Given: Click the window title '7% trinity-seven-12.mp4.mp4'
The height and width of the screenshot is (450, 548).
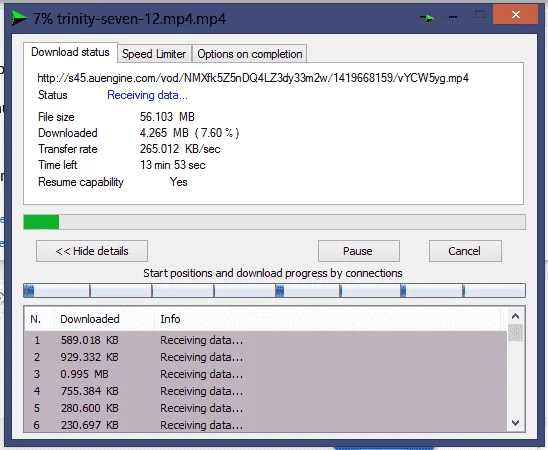Looking at the screenshot, I should coord(130,19).
